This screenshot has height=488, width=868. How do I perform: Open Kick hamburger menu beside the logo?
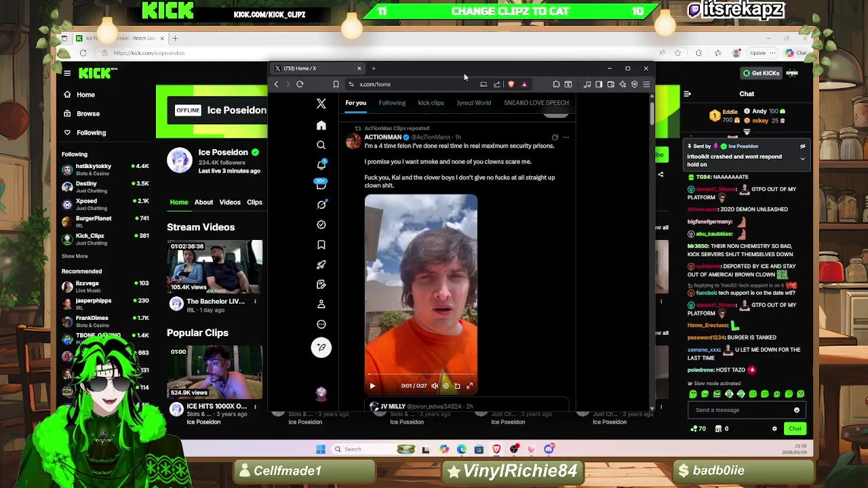point(67,73)
